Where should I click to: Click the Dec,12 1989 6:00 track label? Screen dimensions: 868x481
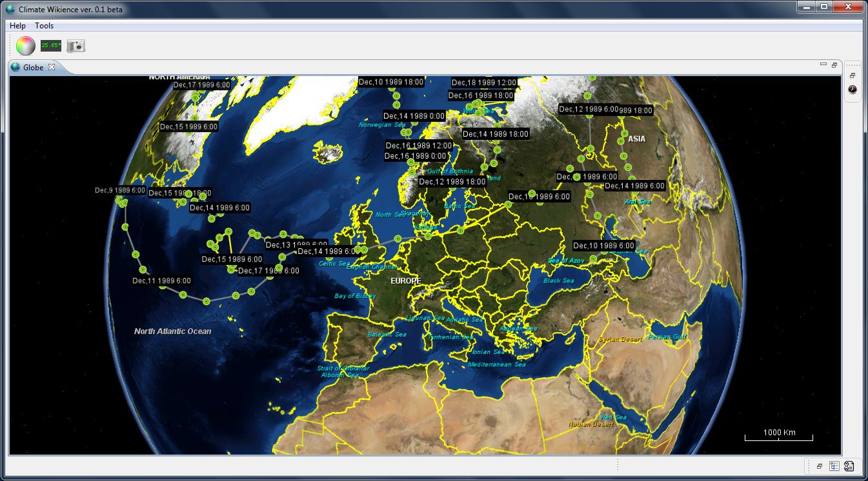pyautogui.click(x=589, y=109)
